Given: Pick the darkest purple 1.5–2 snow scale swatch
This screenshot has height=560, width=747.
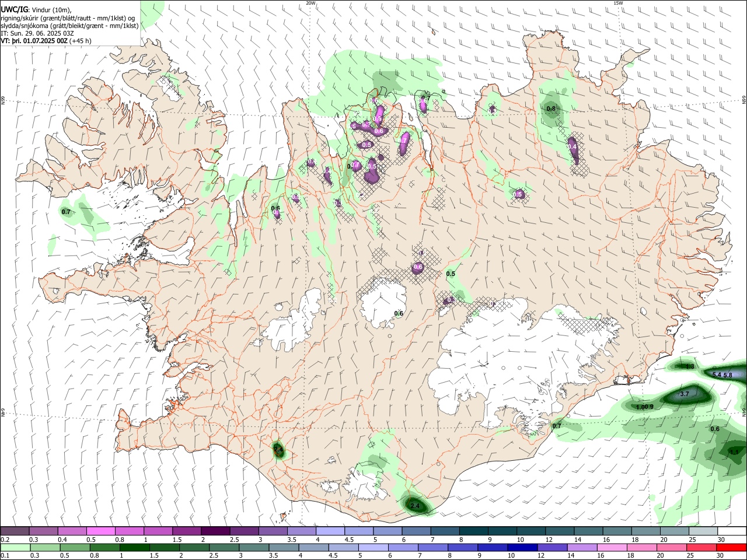Looking at the screenshot, I should tap(215, 531).
